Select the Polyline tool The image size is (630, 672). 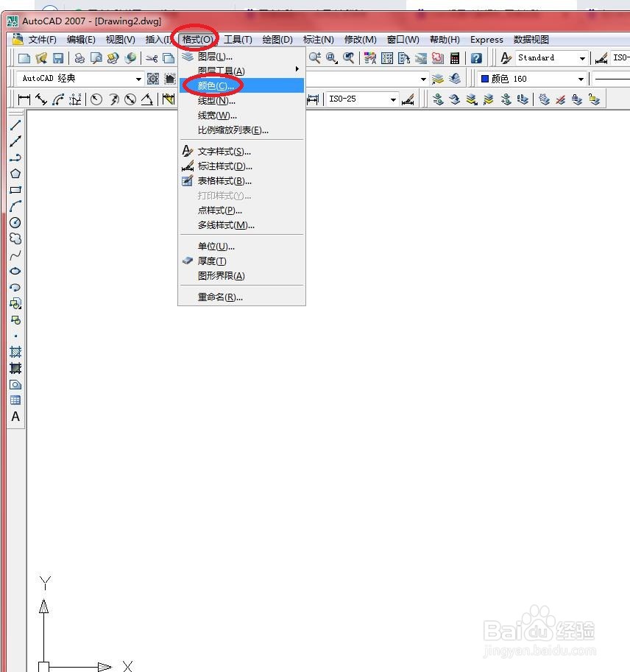(x=15, y=158)
